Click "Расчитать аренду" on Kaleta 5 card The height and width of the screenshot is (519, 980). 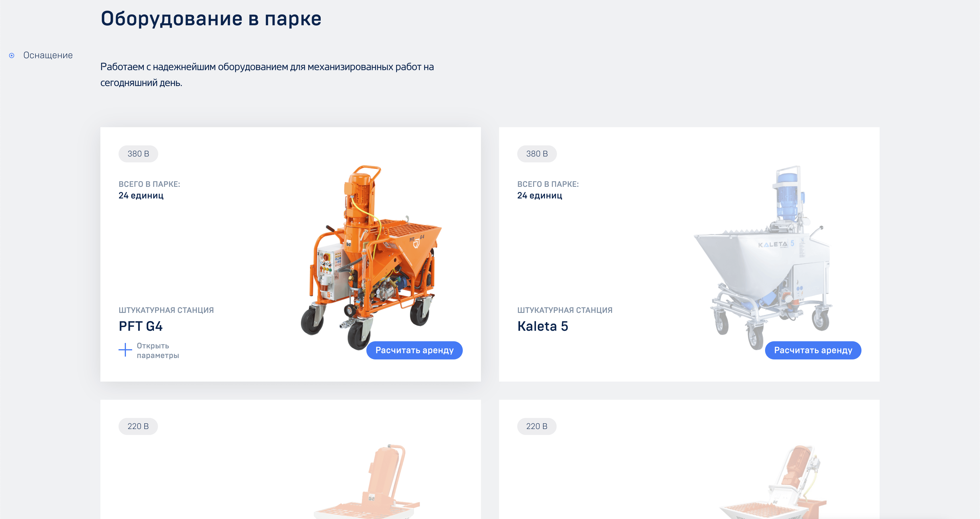(x=813, y=350)
